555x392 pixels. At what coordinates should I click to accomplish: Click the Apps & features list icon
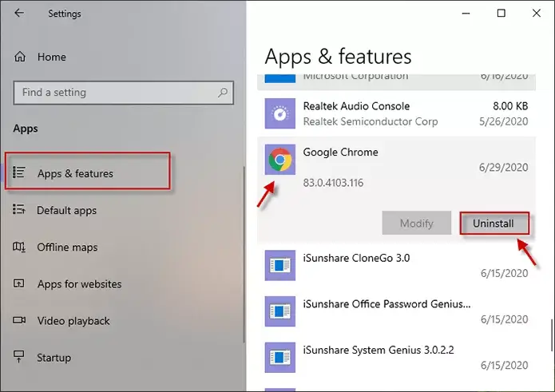coord(18,172)
